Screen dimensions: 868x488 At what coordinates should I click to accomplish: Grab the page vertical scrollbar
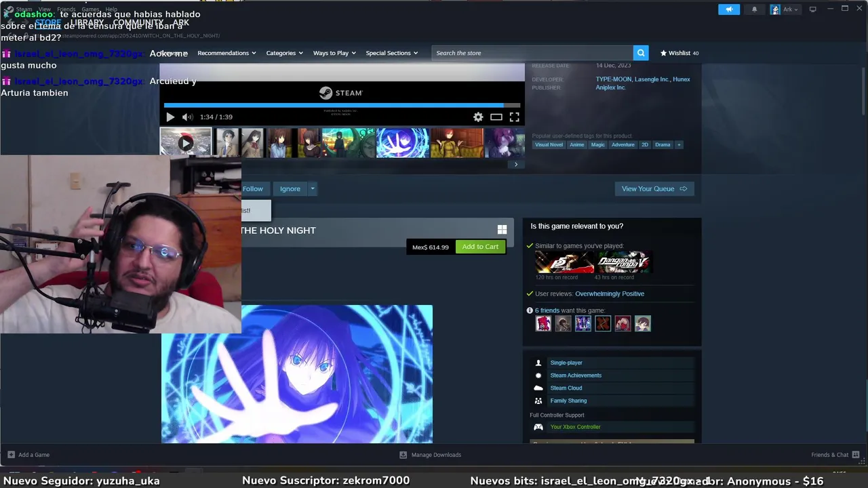coord(864,91)
